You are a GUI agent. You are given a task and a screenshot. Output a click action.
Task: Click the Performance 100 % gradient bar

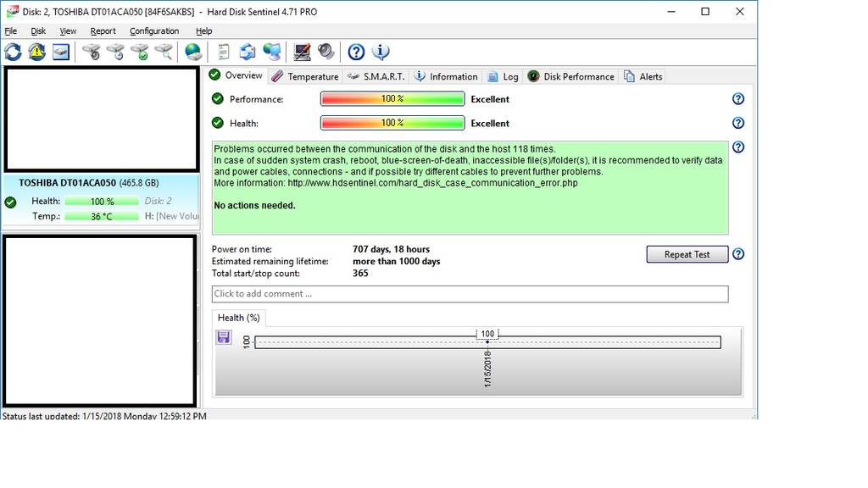tap(392, 99)
